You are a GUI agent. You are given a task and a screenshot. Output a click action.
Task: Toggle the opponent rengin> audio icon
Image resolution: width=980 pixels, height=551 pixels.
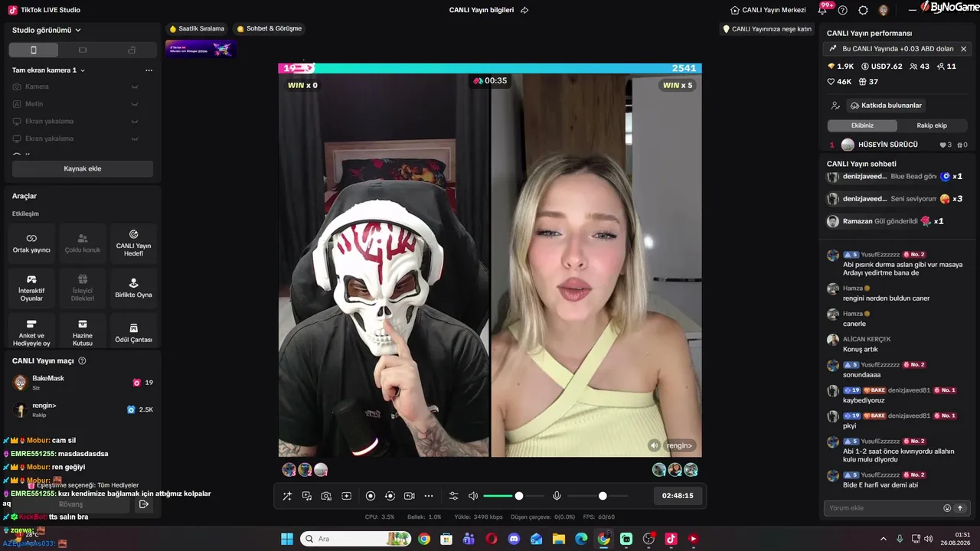[x=654, y=445]
